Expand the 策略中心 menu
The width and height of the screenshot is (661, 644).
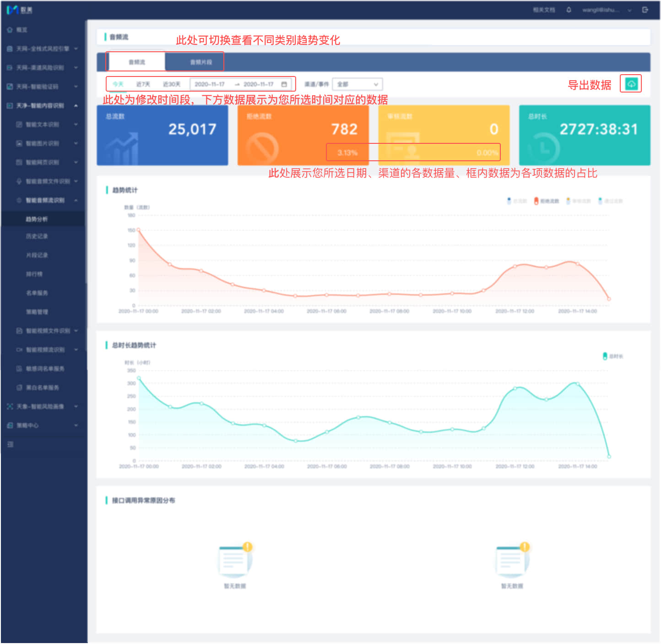(x=76, y=426)
